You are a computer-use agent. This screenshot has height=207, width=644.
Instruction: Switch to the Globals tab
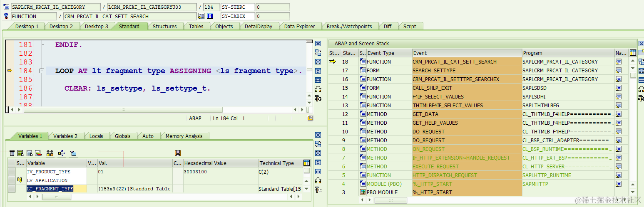click(123, 136)
